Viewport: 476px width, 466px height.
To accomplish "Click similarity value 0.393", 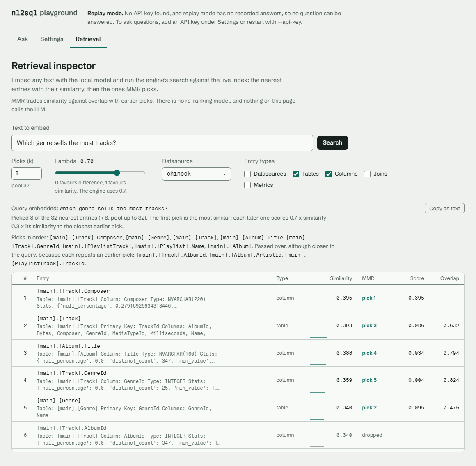I will (x=344, y=325).
